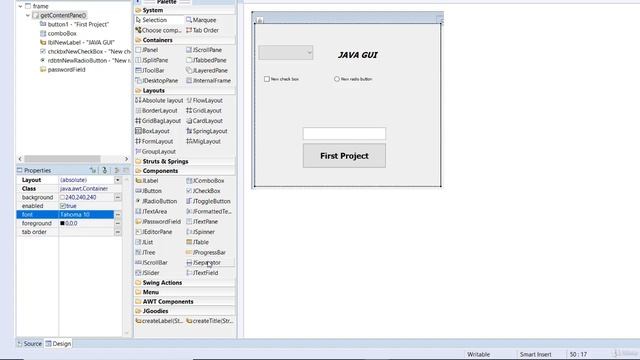Select the JAVA GUI label on canvas

pyautogui.click(x=358, y=55)
